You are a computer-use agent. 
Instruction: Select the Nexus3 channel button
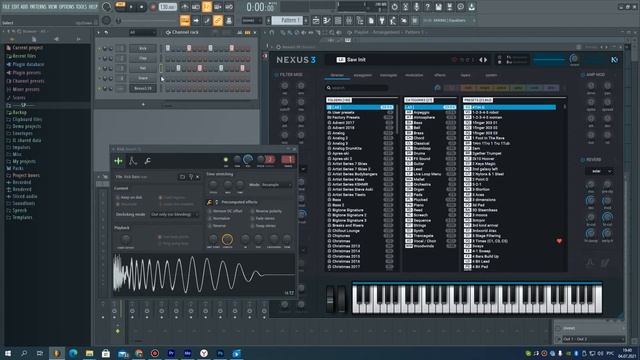143,88
